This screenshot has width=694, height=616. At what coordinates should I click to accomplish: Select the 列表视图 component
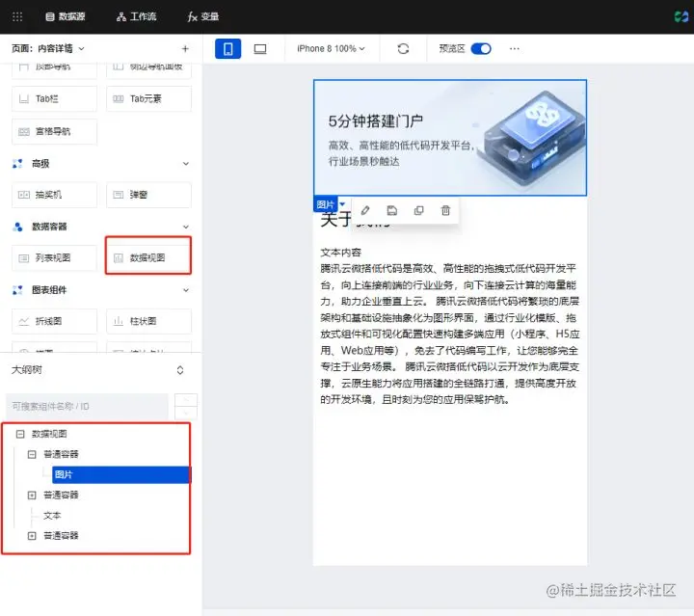click(54, 258)
